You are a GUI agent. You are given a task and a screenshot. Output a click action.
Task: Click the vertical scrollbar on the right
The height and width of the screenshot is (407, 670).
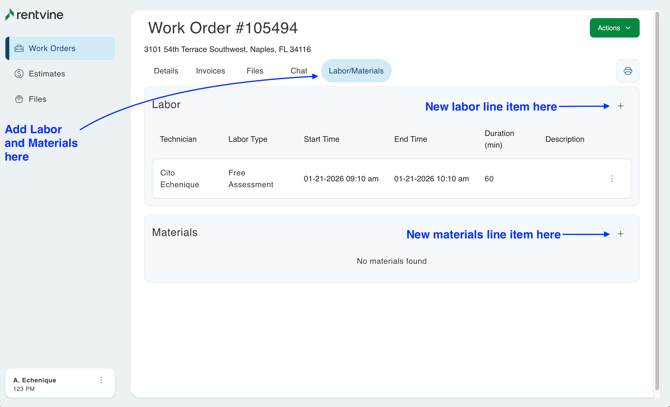657,200
